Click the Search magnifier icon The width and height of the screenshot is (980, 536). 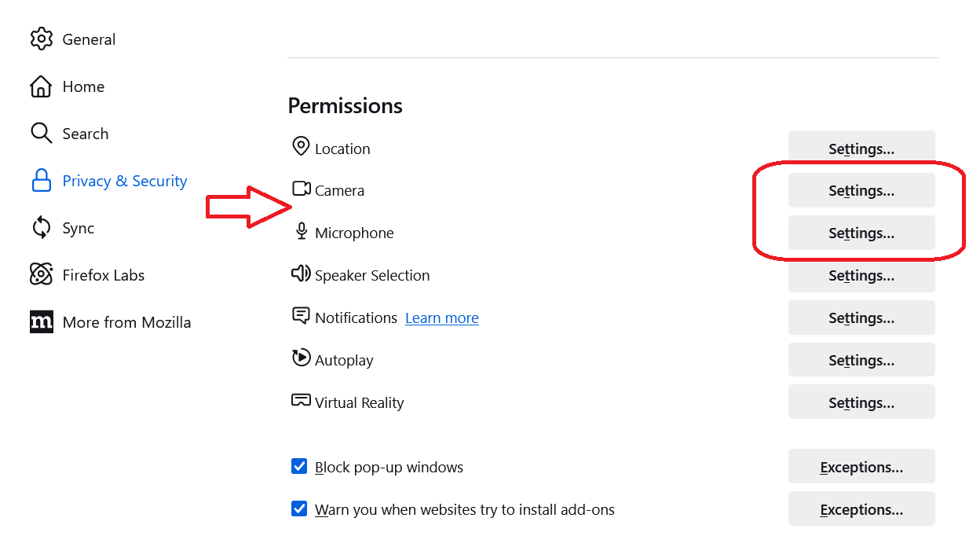[x=41, y=133]
